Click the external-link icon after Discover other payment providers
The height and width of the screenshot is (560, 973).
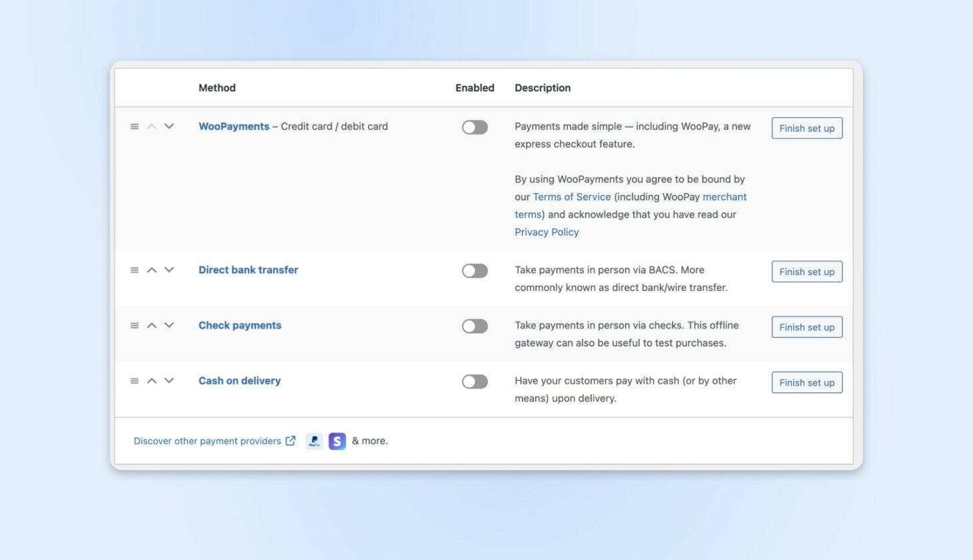point(290,440)
